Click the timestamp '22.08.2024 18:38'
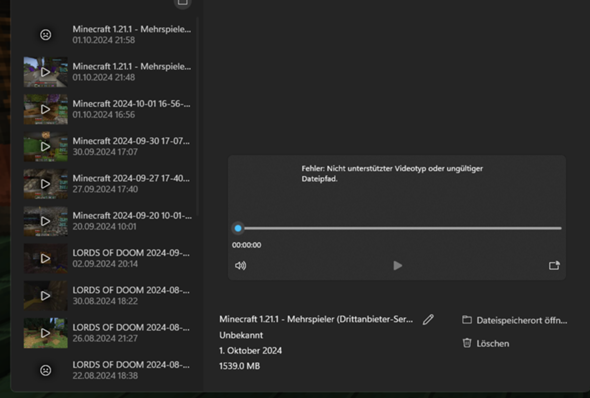This screenshot has height=398, width=590. coord(105,375)
